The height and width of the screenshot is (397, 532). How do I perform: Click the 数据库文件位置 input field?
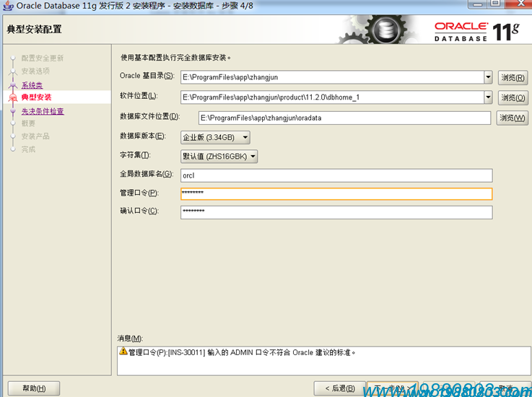click(x=344, y=118)
